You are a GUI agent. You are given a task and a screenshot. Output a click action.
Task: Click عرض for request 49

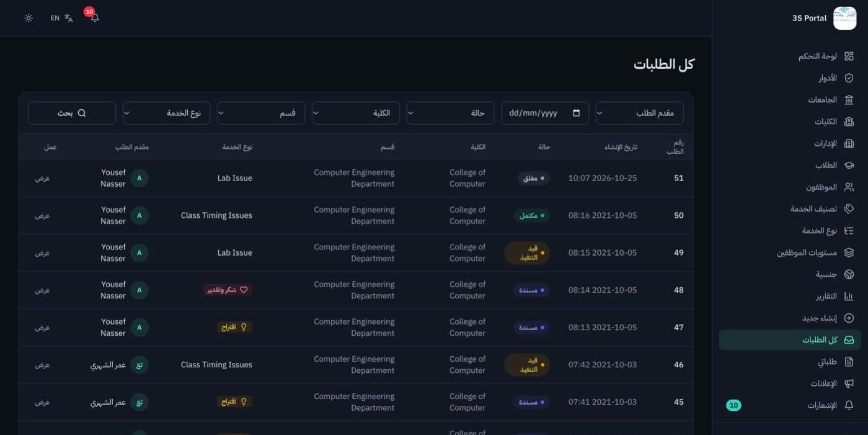42,253
